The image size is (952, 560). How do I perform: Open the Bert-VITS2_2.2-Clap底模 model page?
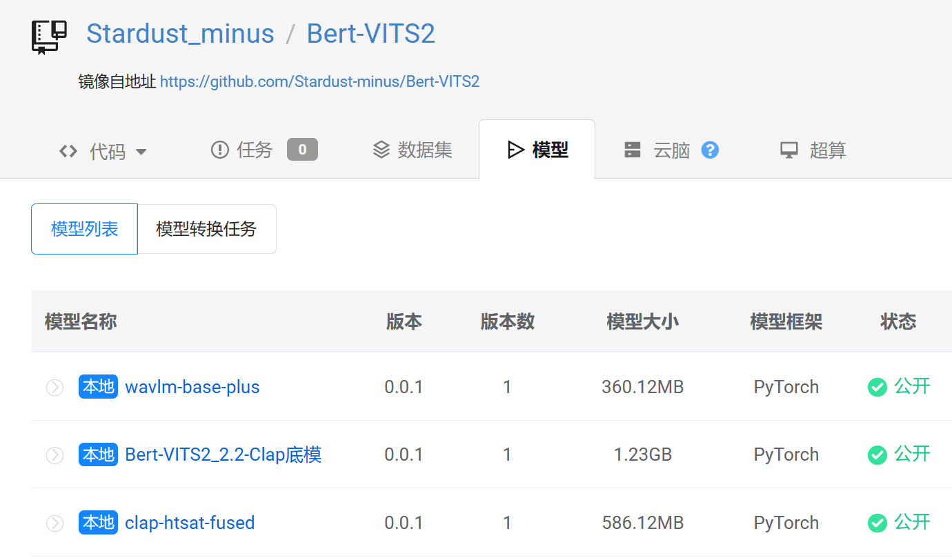[x=223, y=454]
